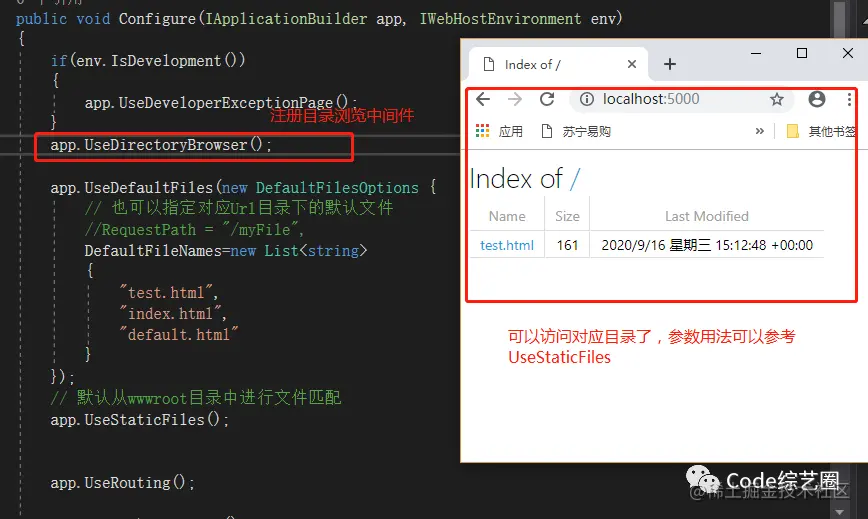Maximize the browser window
The image size is (868, 519).
(802, 53)
